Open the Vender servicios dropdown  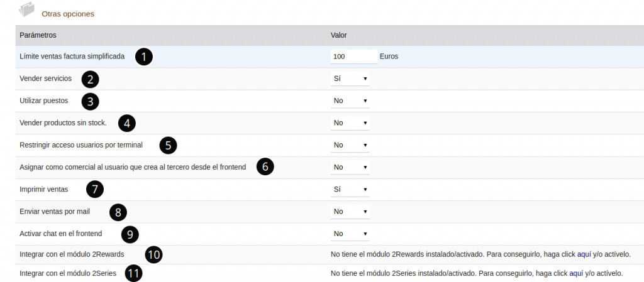(x=350, y=79)
